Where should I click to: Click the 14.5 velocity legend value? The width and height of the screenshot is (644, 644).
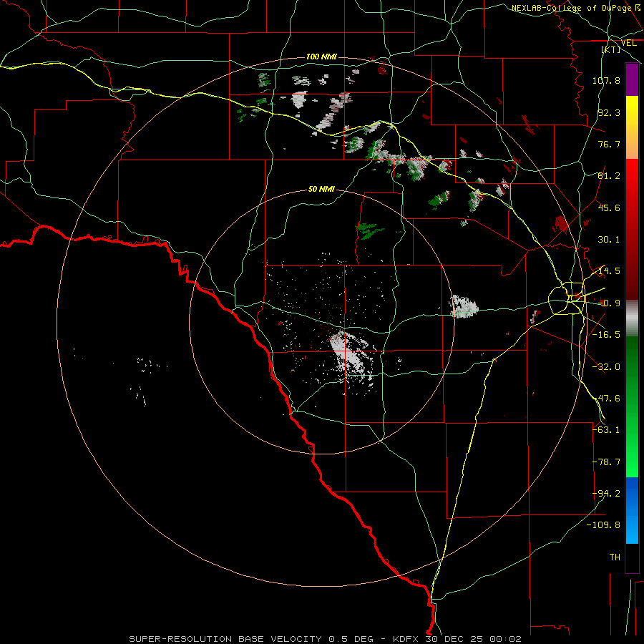pos(609,271)
